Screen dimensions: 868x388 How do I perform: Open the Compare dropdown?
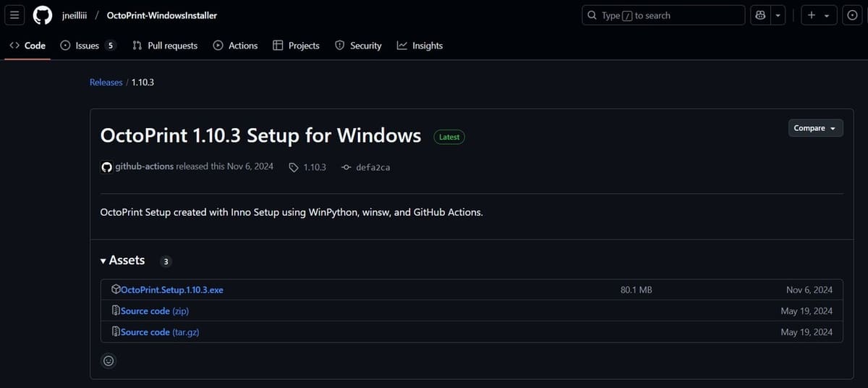(x=815, y=128)
